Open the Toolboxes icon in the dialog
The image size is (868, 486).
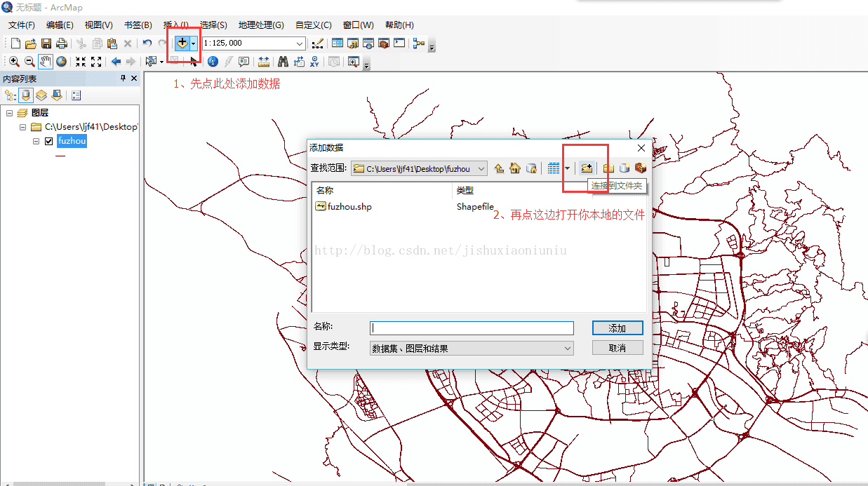click(640, 168)
